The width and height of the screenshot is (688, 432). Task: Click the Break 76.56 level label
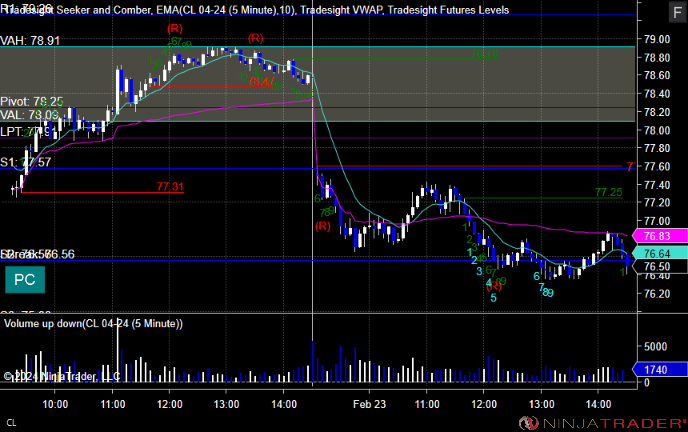[x=37, y=254]
